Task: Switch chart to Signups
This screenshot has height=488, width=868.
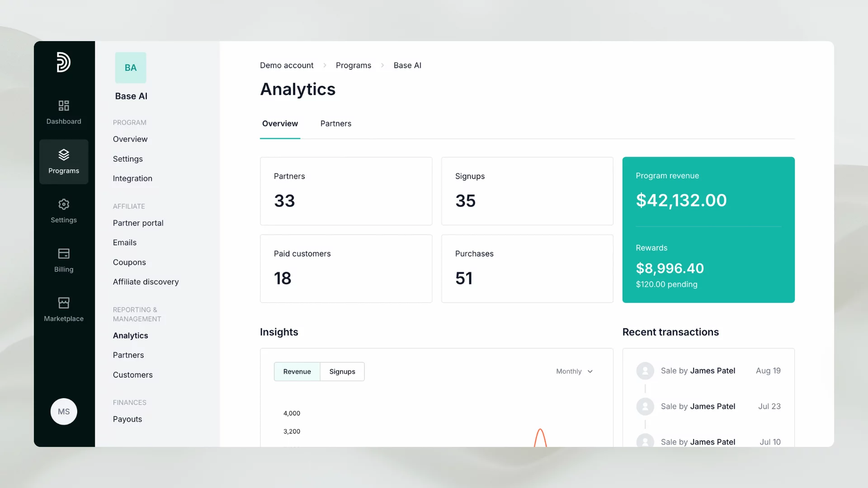Action: coord(342,371)
